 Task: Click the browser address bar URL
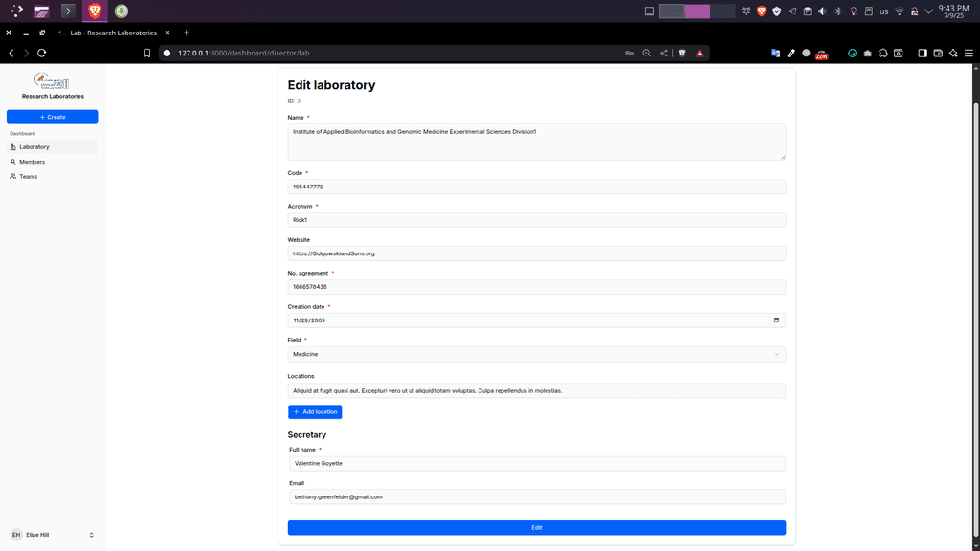click(244, 54)
